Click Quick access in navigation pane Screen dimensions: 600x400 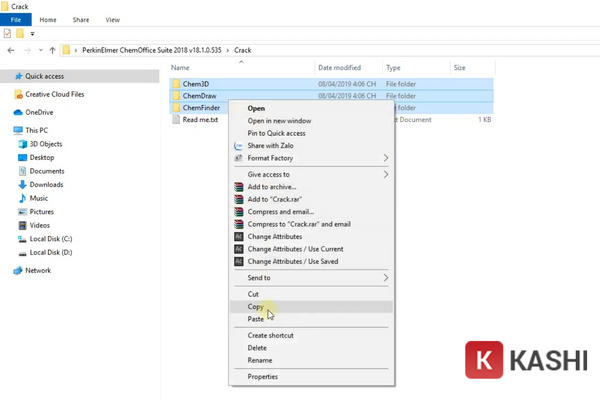tap(44, 76)
